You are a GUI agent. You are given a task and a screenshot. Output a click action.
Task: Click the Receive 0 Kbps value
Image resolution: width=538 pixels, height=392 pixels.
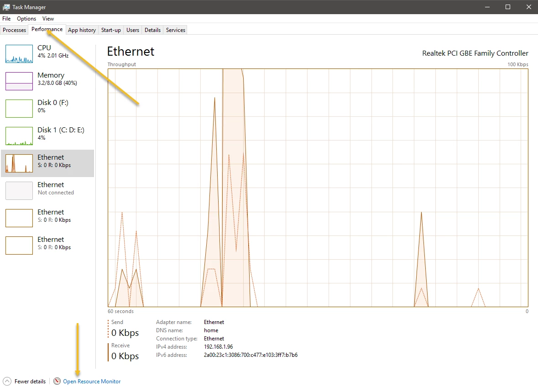coord(125,356)
